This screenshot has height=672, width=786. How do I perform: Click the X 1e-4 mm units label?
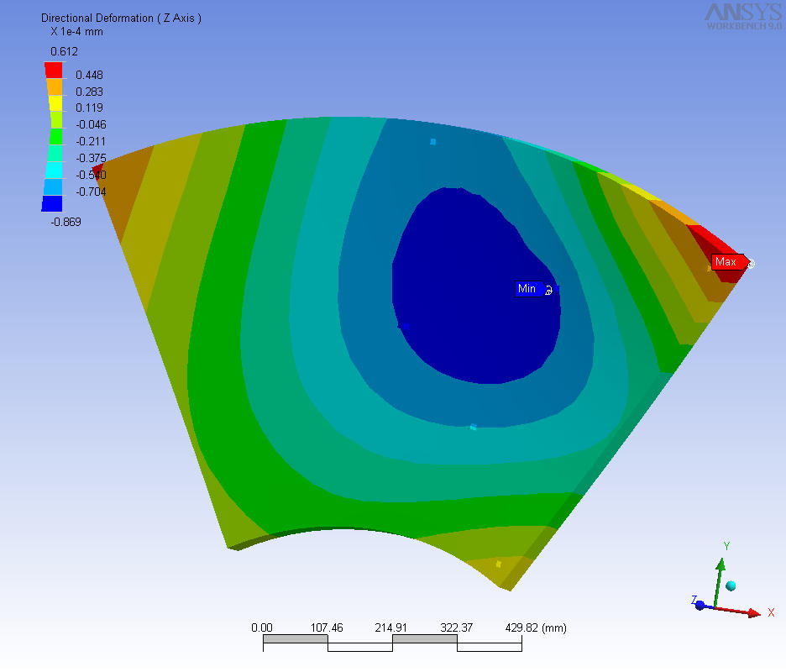coord(76,32)
